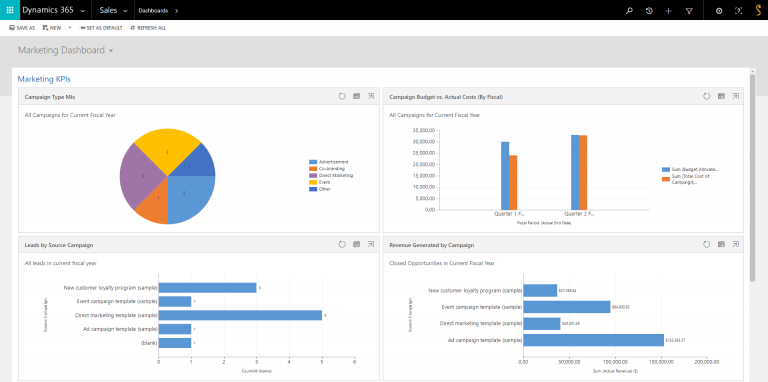View records for Campaign Type Mix chart
Screen dimensions: 768x382
[x=357, y=96]
